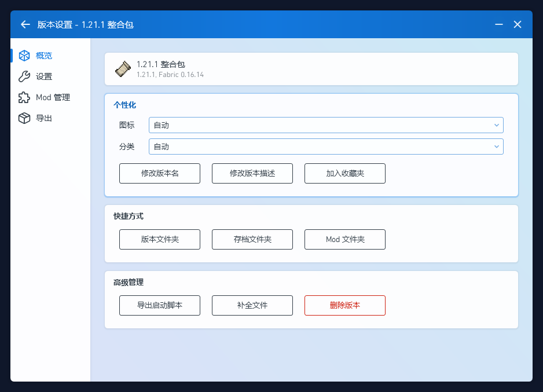
Task: Click the back arrow in title bar
Action: click(x=25, y=24)
